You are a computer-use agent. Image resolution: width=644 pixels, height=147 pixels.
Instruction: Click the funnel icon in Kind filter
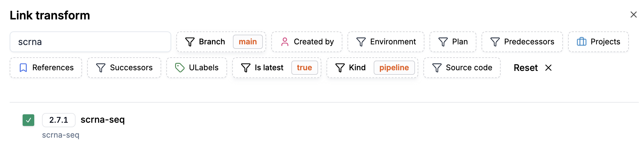tap(340, 68)
